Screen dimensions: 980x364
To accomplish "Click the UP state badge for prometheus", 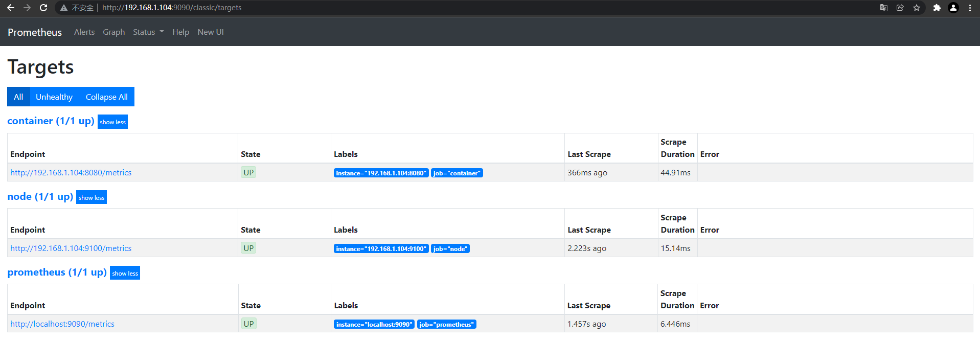I will click(x=248, y=324).
